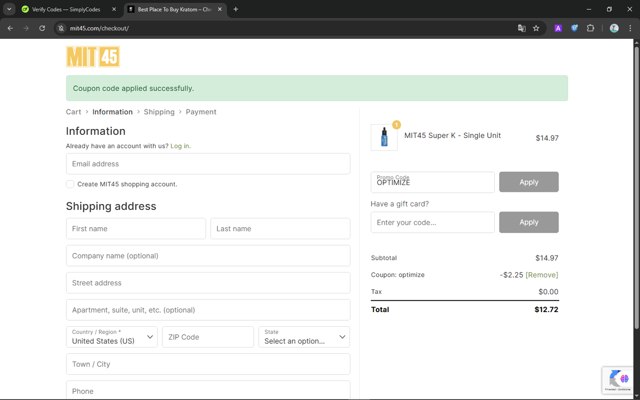Screen dimensions: 640x400
Task: Jump to the Payment breadcrumb step
Action: (201, 112)
